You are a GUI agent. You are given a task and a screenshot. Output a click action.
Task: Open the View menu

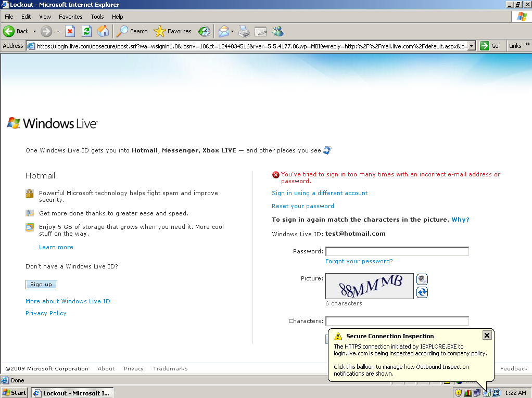pyautogui.click(x=45, y=17)
